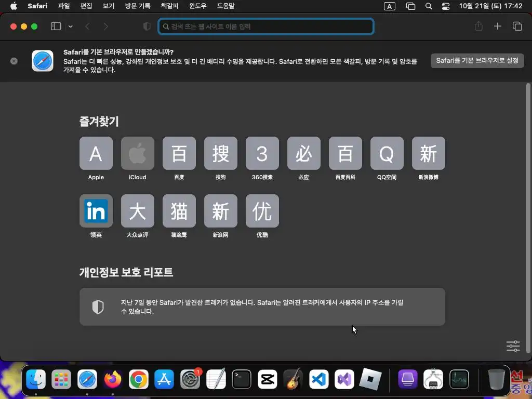Open Visual Studio Code from the Dock
The height and width of the screenshot is (399, 532).
pos(318,379)
